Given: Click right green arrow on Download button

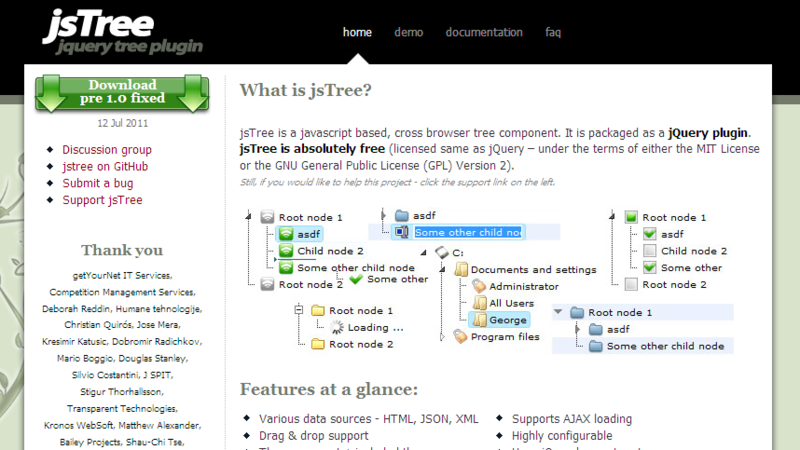Looking at the screenshot, I should (x=193, y=93).
